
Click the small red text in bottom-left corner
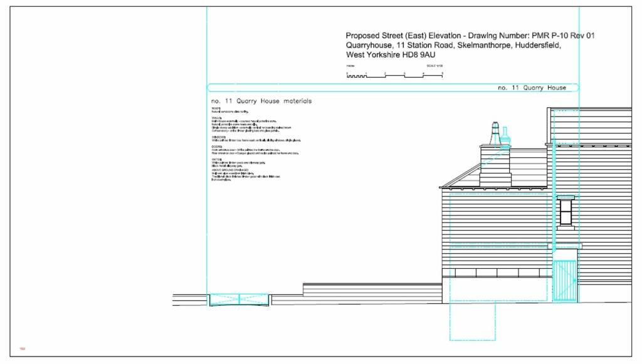pos(22,348)
